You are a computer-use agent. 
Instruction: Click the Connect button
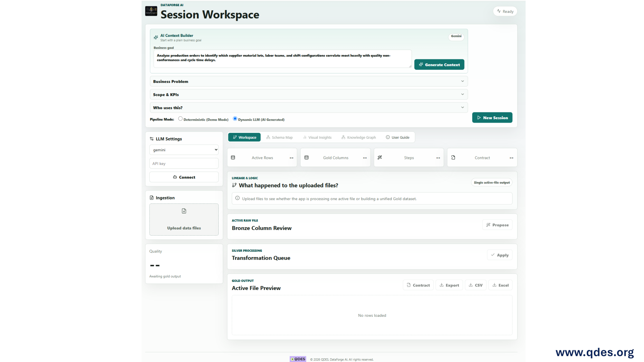pos(184,177)
